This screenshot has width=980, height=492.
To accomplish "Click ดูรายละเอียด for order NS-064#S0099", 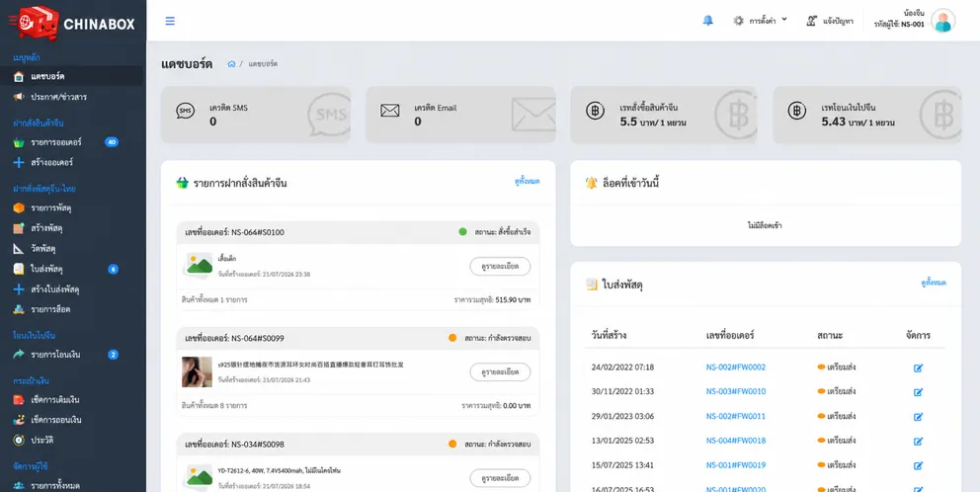I will [x=500, y=372].
